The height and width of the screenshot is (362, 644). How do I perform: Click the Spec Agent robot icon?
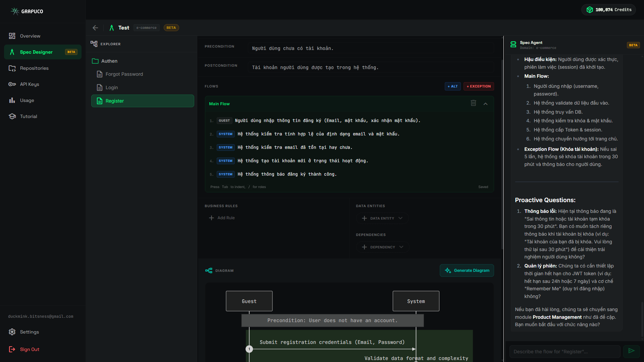pyautogui.click(x=513, y=45)
